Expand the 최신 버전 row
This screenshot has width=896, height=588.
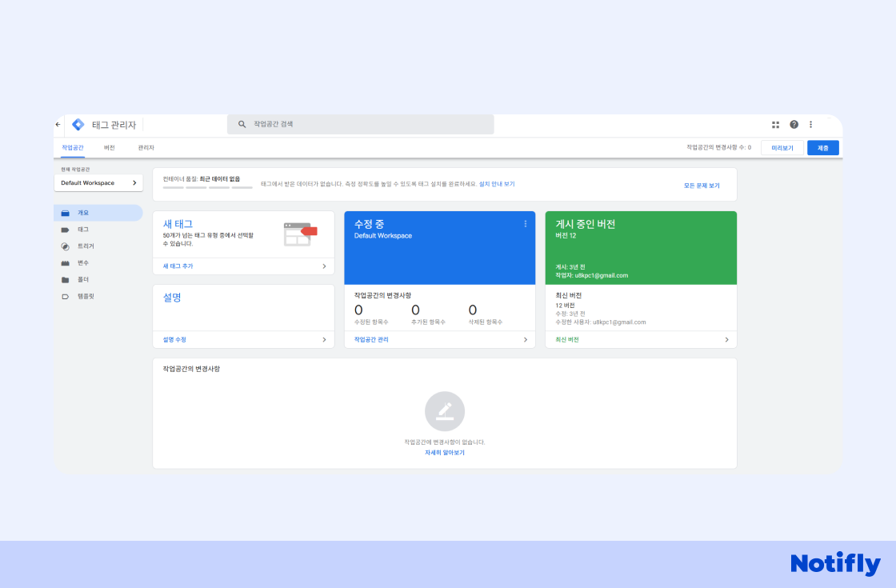[641, 340]
